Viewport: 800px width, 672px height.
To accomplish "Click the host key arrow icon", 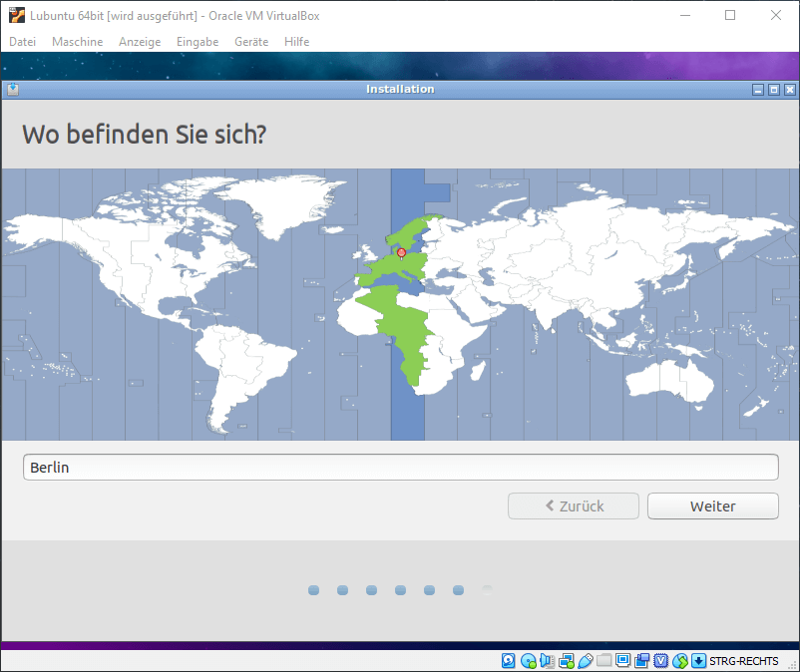I will point(698,661).
